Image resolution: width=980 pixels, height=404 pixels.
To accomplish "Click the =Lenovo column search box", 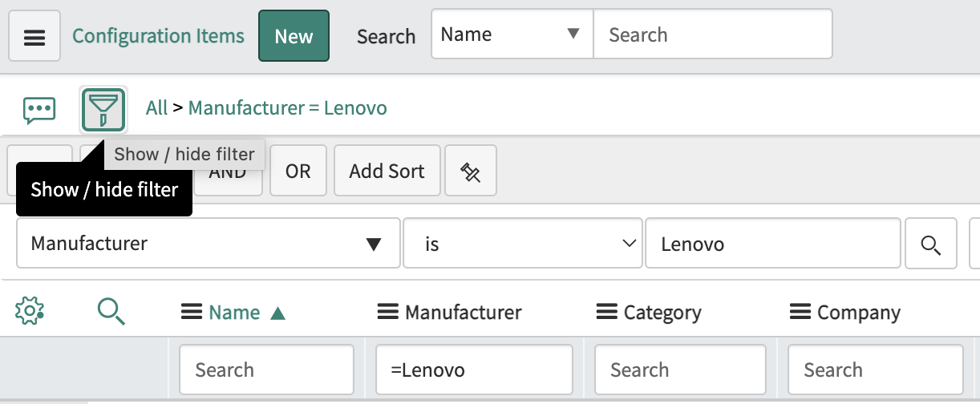I will (x=474, y=370).
